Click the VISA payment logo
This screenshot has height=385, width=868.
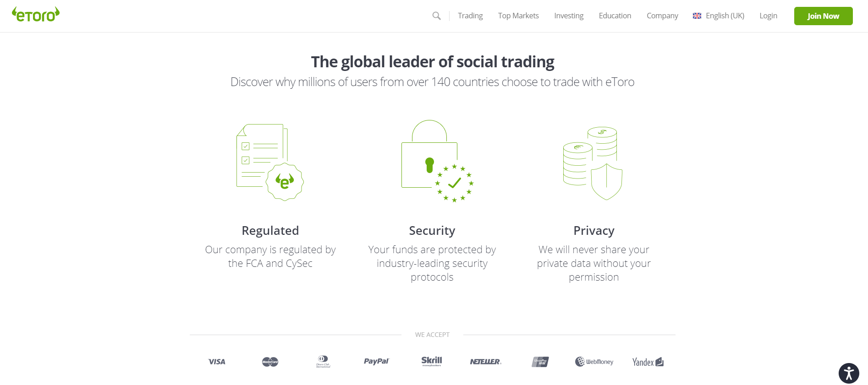pos(217,362)
